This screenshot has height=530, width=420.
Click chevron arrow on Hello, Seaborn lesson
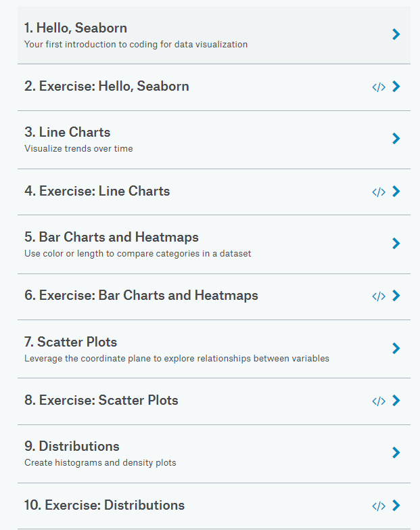click(396, 34)
